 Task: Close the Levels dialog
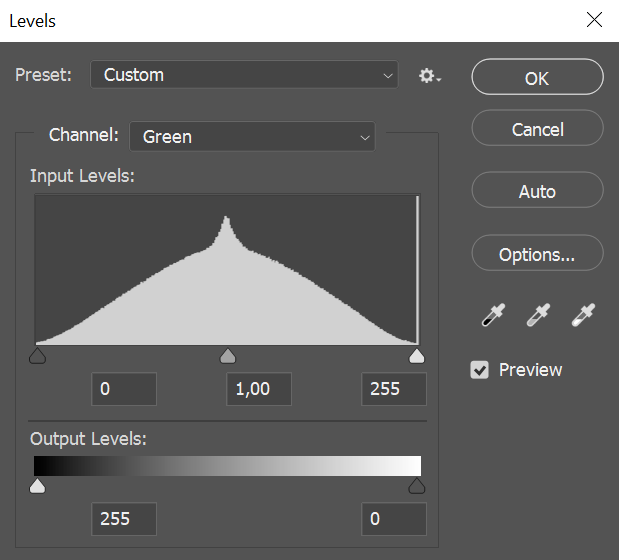coord(594,20)
